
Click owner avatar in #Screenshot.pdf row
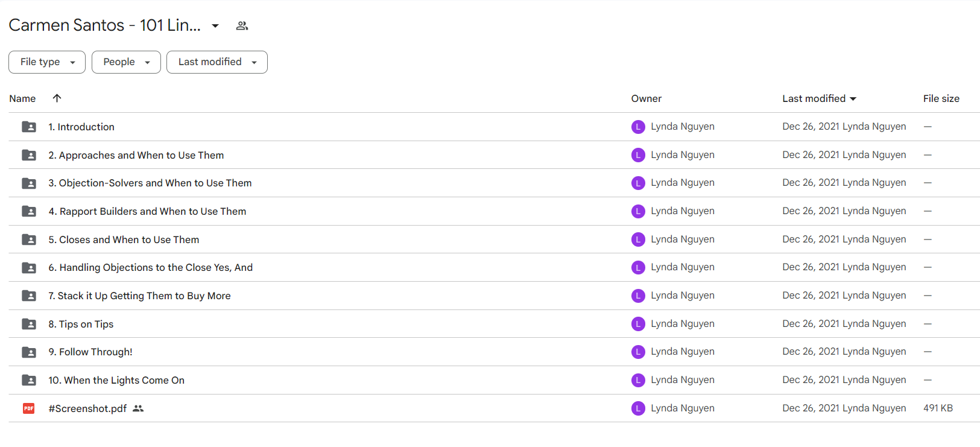[x=638, y=408]
